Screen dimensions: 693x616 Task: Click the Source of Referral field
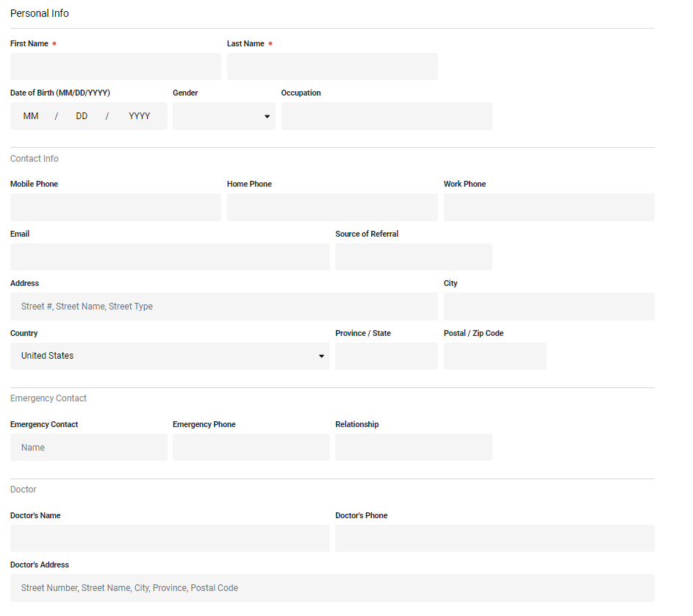click(x=413, y=257)
